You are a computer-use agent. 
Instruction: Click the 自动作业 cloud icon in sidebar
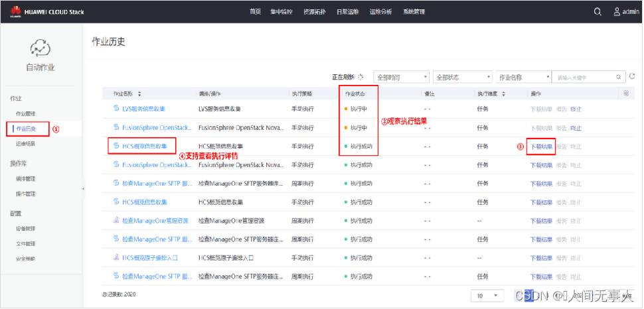click(x=40, y=48)
